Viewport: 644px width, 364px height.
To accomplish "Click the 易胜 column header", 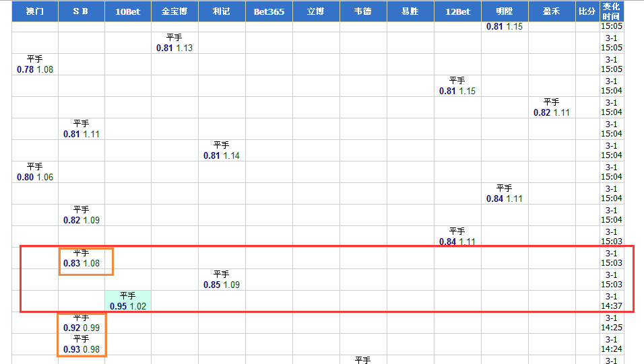I will point(410,11).
